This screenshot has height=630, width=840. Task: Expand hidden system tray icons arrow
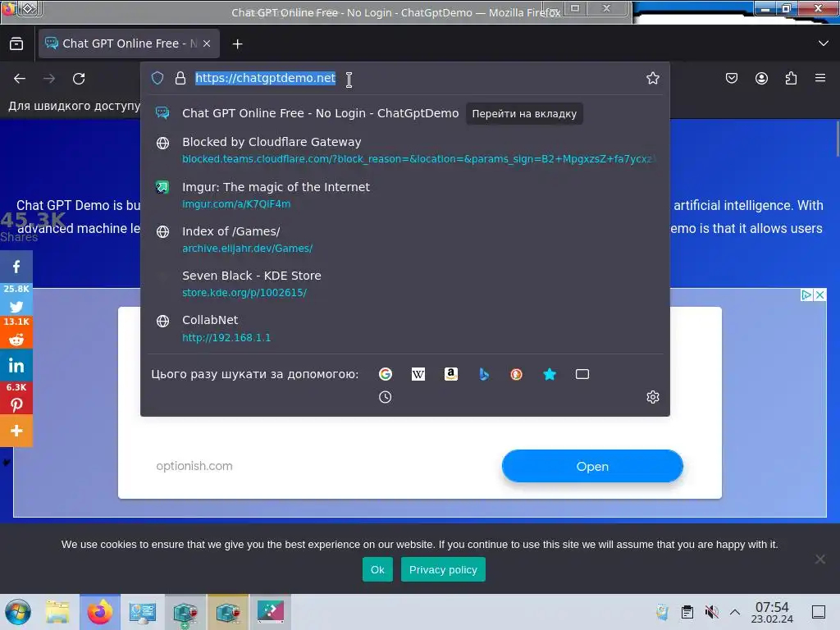(735, 612)
